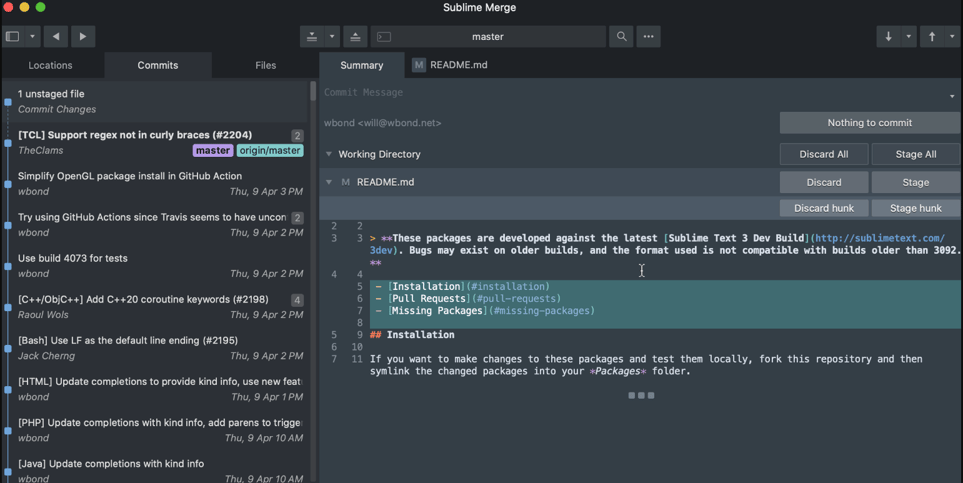Open the more options ellipsis menu
This screenshot has width=963, height=483.
(x=649, y=36)
